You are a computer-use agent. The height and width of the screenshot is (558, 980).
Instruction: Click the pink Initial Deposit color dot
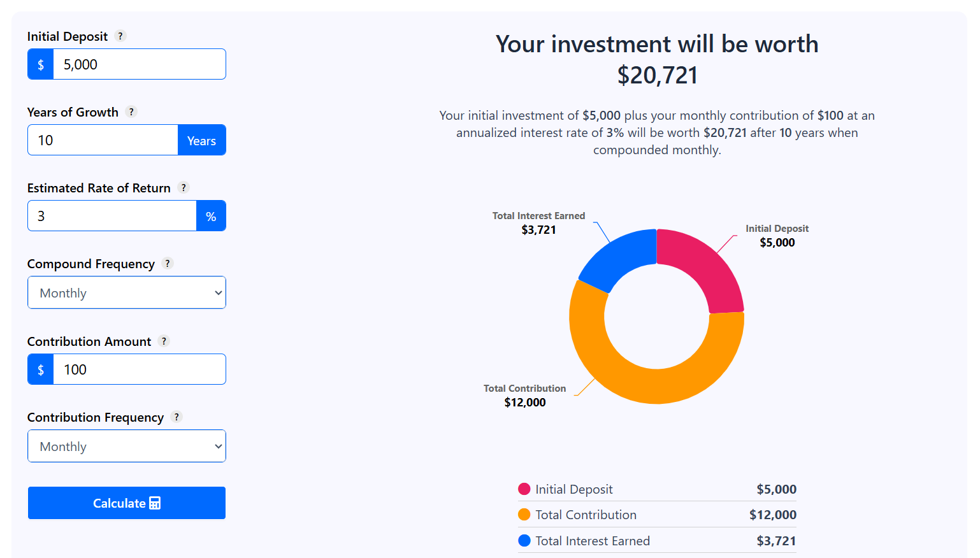(x=522, y=489)
